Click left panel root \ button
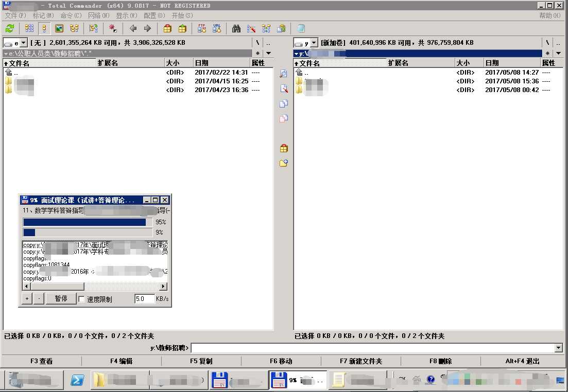 [x=257, y=43]
